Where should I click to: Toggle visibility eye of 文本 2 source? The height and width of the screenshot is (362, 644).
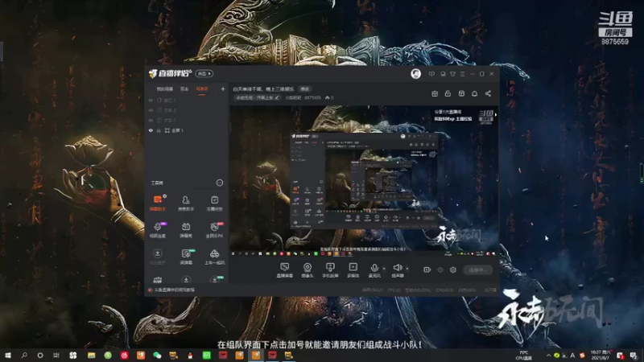point(151,110)
